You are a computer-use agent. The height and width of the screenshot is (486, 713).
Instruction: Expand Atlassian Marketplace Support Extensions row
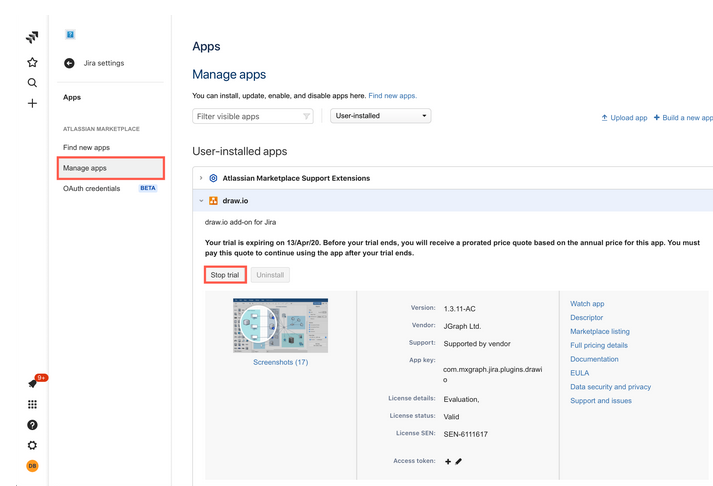coord(201,178)
